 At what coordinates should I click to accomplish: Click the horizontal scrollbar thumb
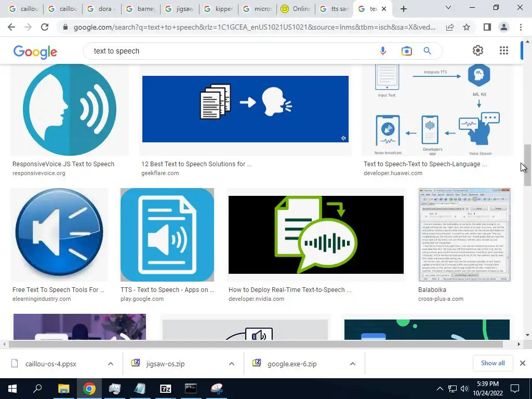coord(256,344)
